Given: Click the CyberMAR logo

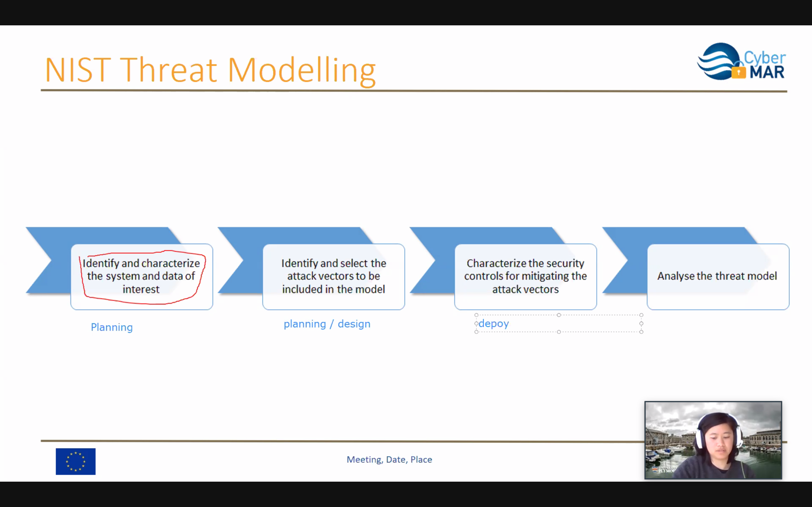Looking at the screenshot, I should coord(742,62).
